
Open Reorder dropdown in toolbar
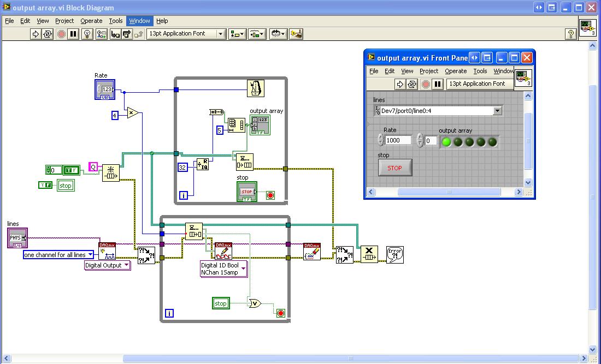coord(278,34)
